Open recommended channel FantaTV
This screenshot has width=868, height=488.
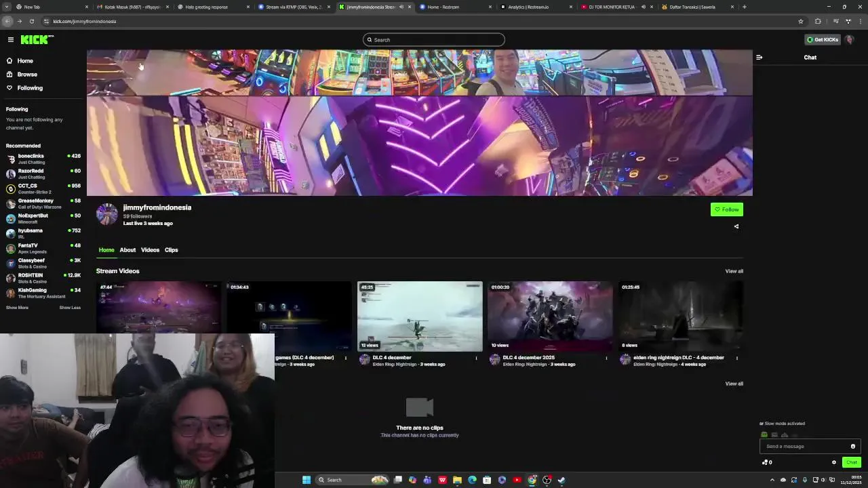tap(43, 249)
